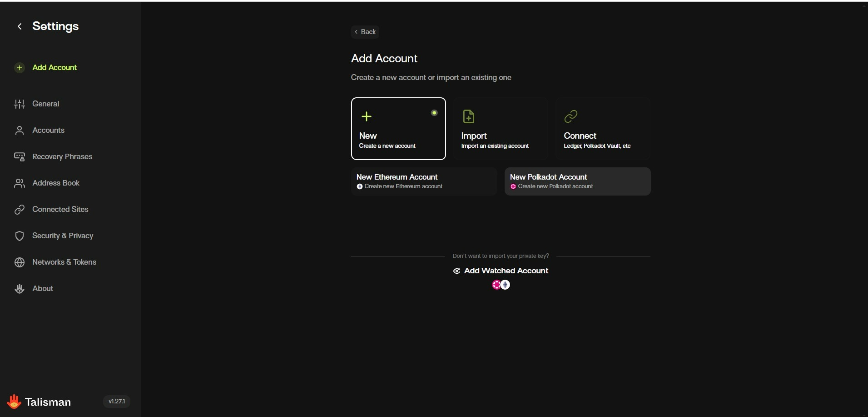Image resolution: width=868 pixels, height=417 pixels.
Task: Click the file-plus icon on the Import card
Action: pyautogui.click(x=468, y=116)
